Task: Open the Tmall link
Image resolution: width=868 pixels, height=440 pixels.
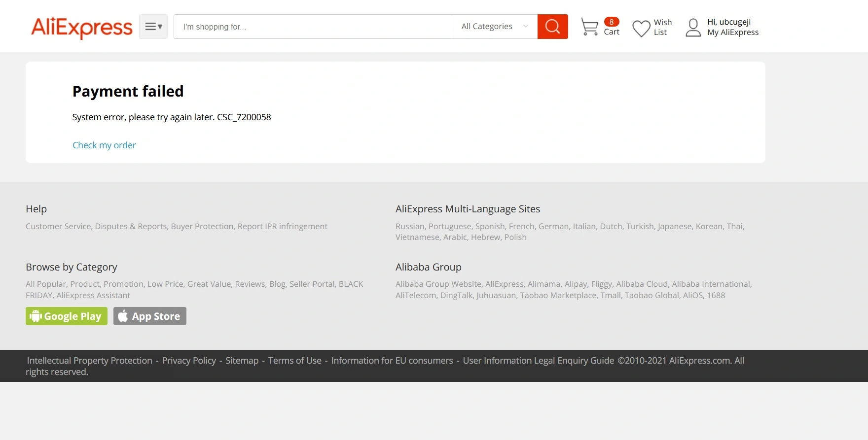Action: tap(611, 295)
